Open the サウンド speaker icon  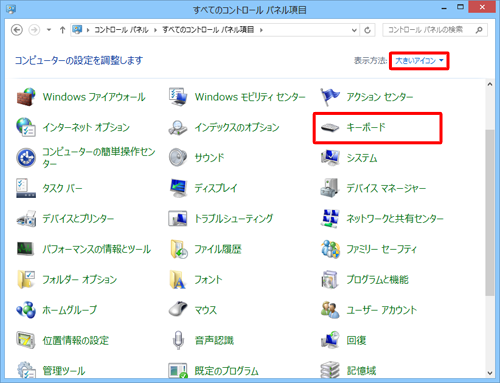[x=178, y=158]
